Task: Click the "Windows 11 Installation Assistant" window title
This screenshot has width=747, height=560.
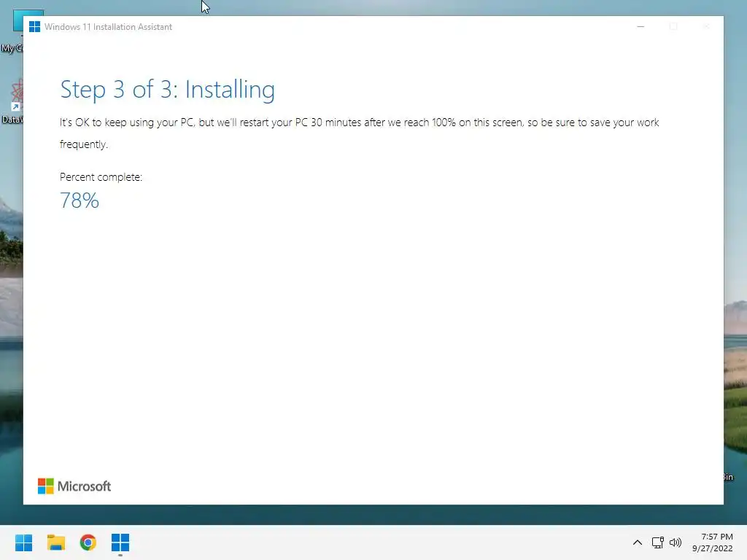Action: tap(108, 27)
